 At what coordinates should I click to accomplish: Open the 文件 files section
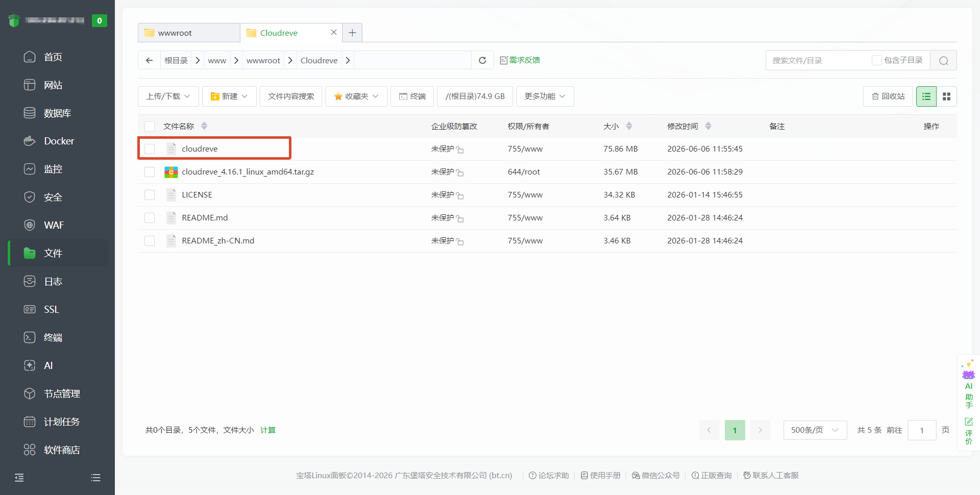[x=53, y=253]
